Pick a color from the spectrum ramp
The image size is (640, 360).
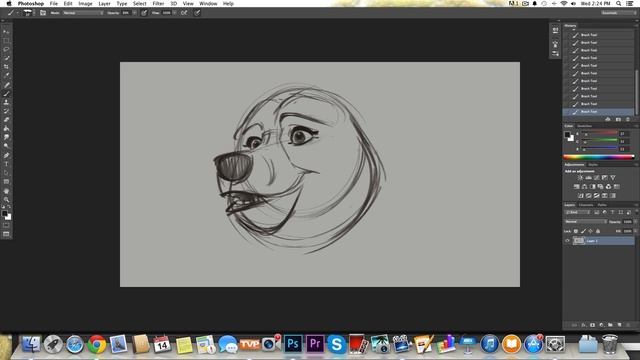click(x=599, y=157)
